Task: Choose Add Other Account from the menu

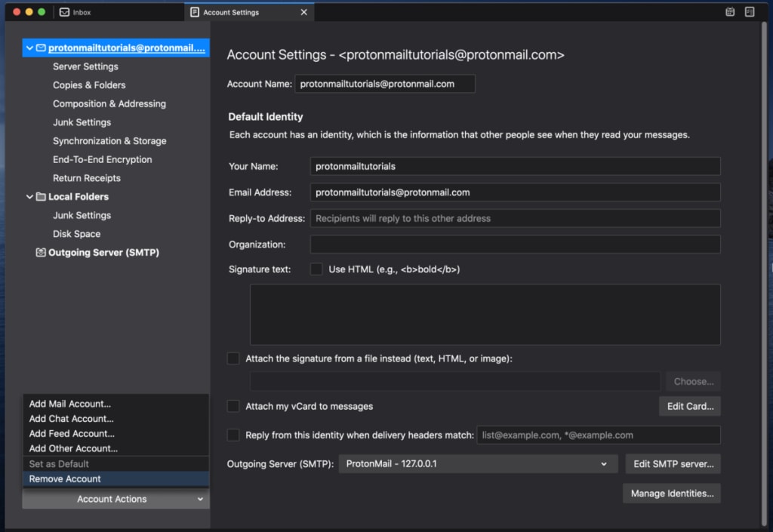Action: tap(115, 448)
